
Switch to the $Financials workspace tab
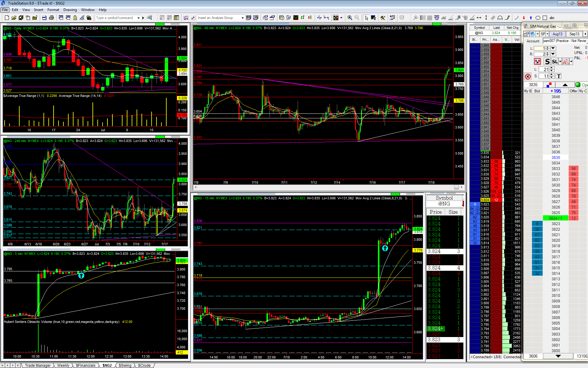pos(86,365)
